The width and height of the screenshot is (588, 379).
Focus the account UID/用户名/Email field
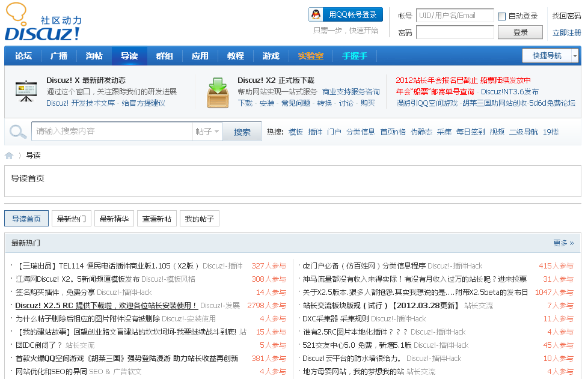click(455, 16)
